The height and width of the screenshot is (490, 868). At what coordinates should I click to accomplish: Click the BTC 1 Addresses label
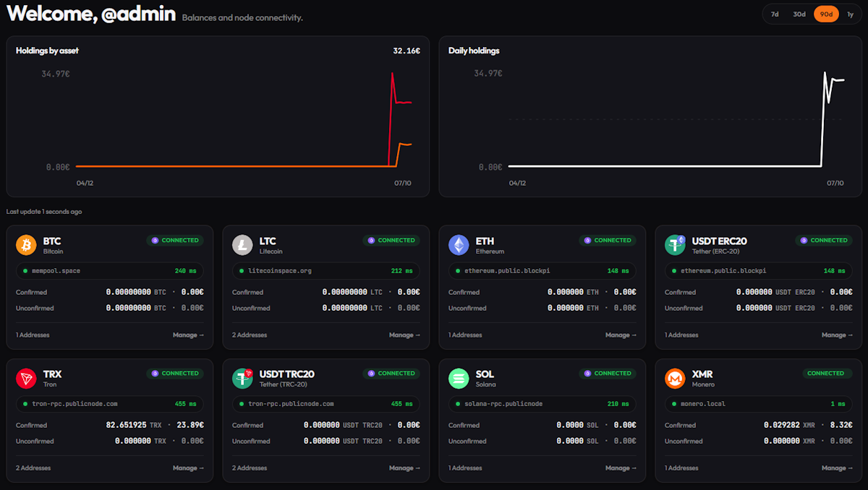coord(33,335)
